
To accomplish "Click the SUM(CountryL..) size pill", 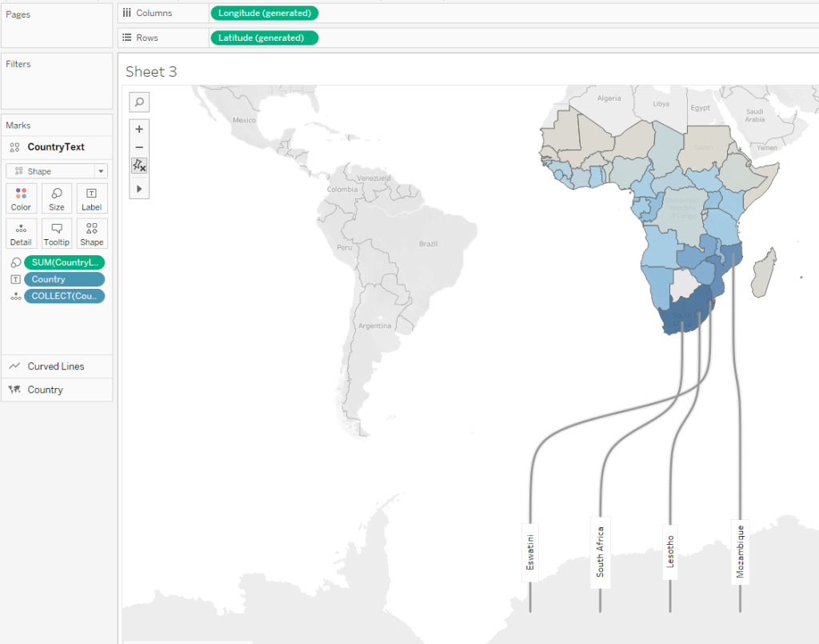I will (64, 262).
